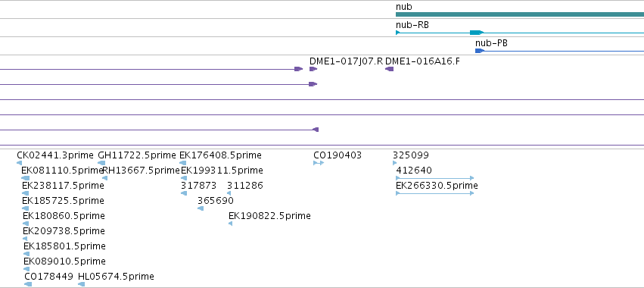Click the EK176408.5prime label
The image size is (644, 288).
coord(220,155)
